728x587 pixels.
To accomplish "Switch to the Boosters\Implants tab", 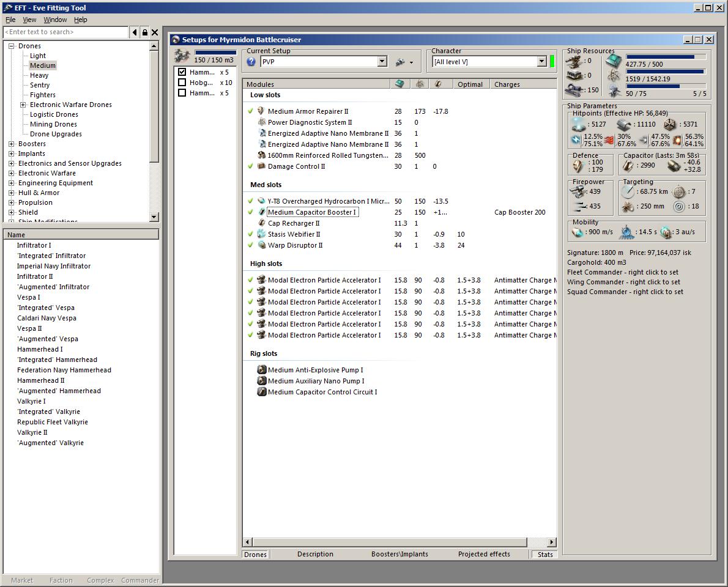I will click(x=399, y=555).
